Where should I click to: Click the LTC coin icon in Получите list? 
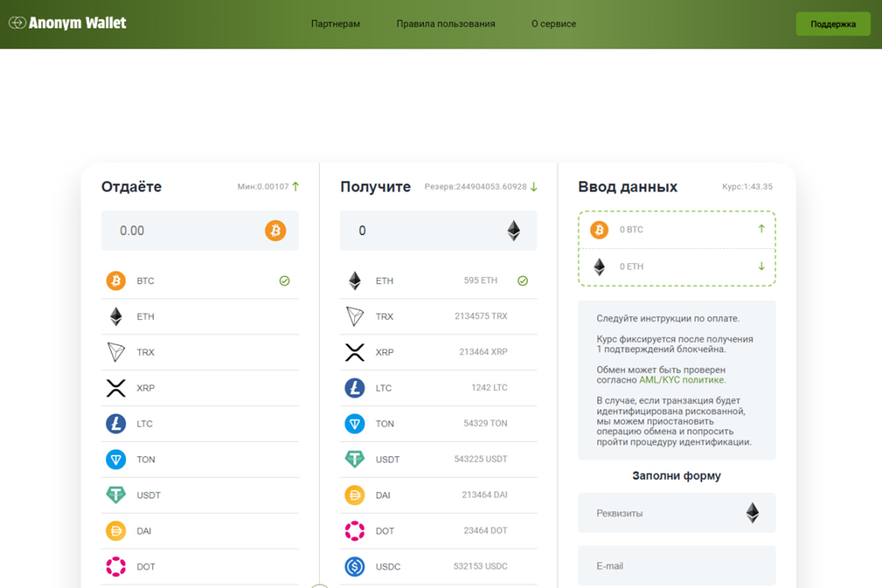coord(354,388)
